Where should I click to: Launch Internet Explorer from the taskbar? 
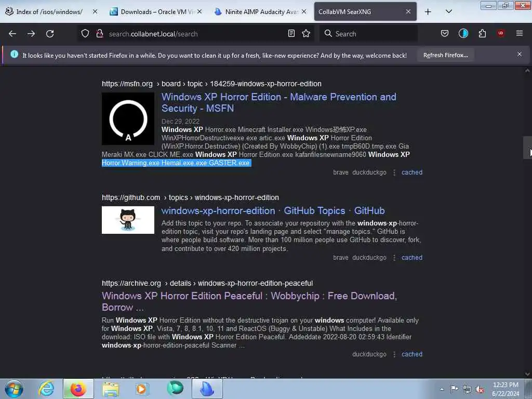46,389
